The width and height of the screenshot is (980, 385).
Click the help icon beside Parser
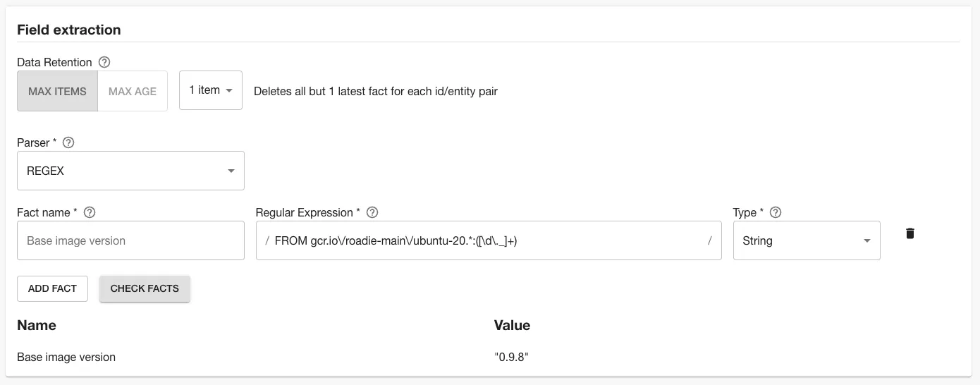click(x=68, y=142)
